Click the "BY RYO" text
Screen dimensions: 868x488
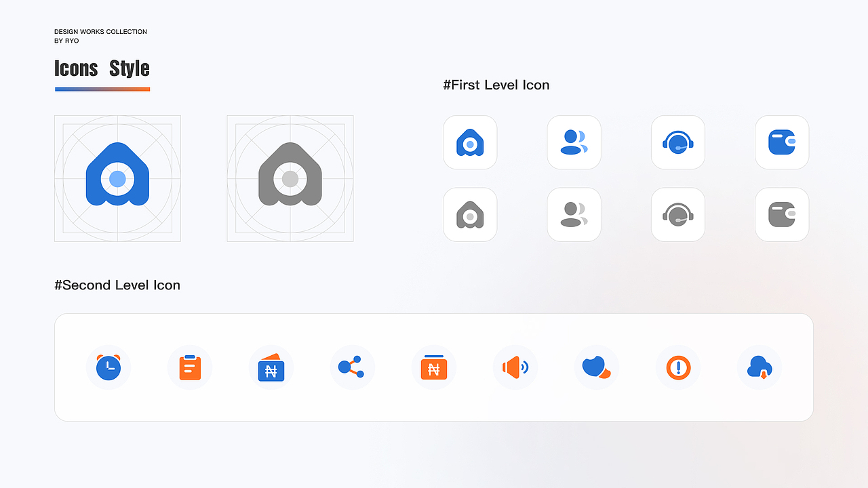pos(66,41)
